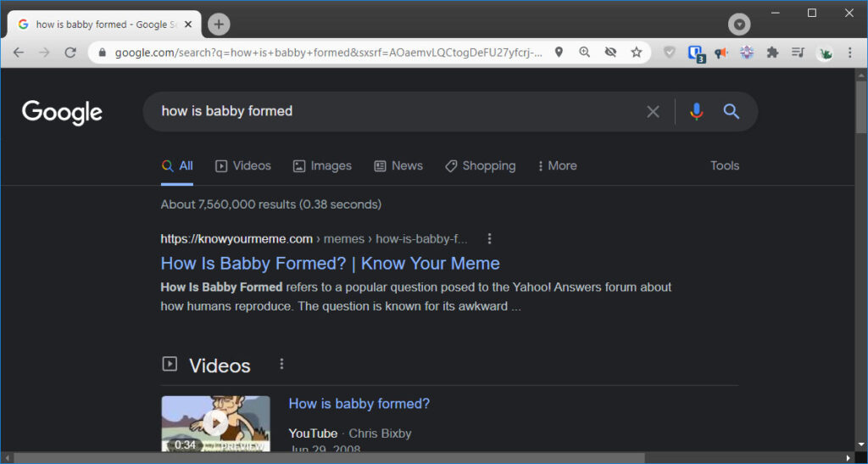Screen dimensions: 868x464
Task: Switch to the News search tab
Action: tap(398, 166)
